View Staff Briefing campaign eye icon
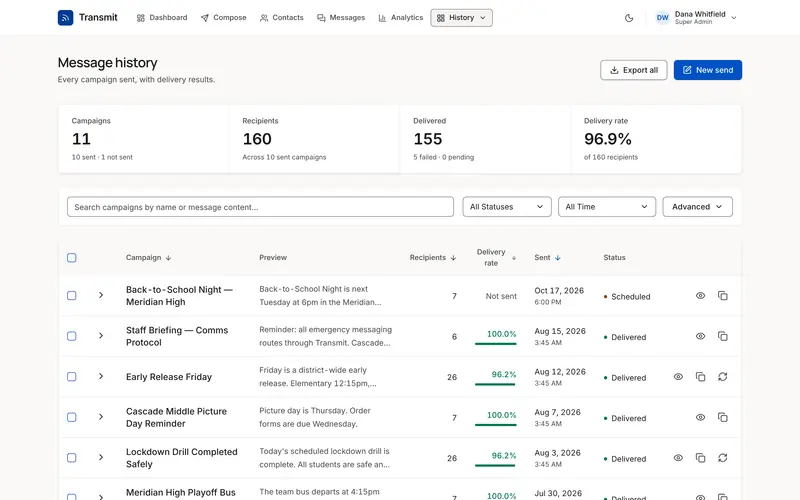Image resolution: width=800 pixels, height=500 pixels. (701, 336)
